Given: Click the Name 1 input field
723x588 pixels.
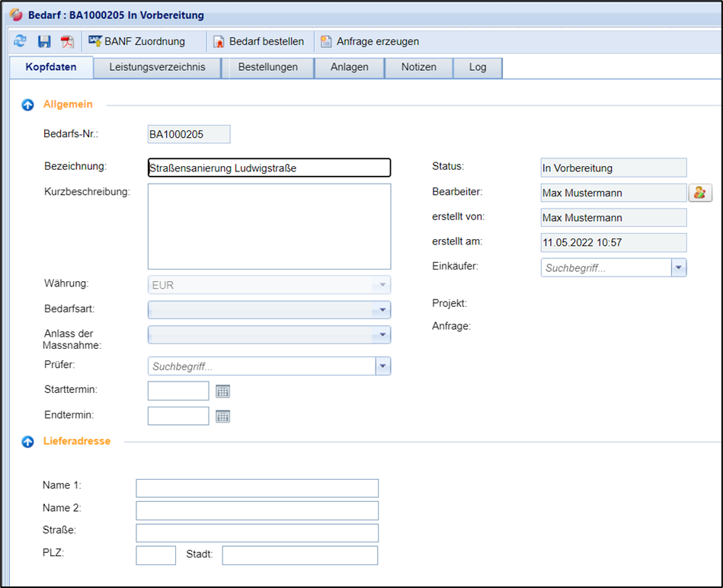Looking at the screenshot, I should coord(257,488).
